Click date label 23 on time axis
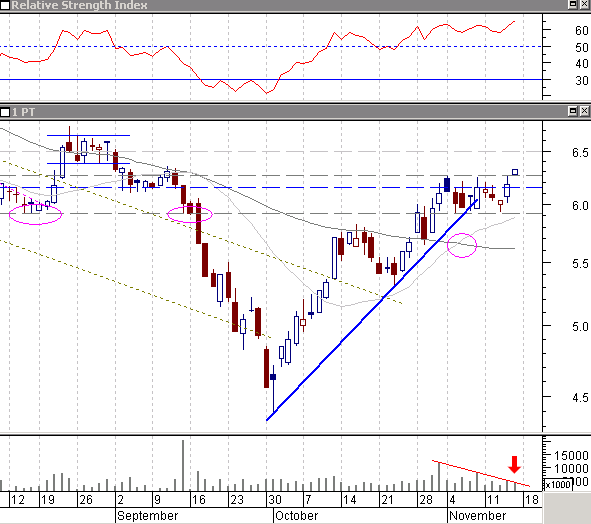 click(x=237, y=500)
